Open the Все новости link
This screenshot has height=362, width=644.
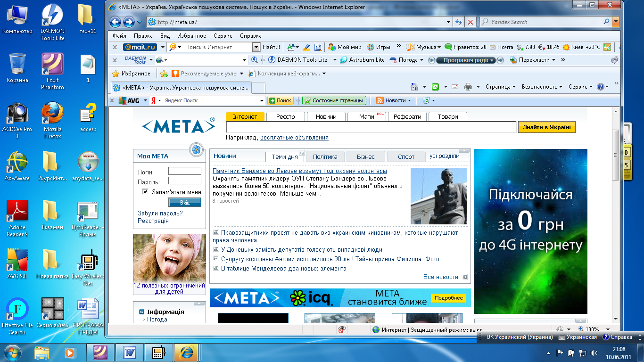point(441,277)
